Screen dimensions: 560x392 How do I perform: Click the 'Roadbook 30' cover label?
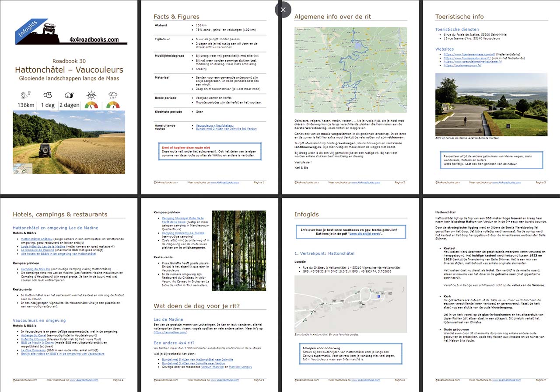[x=69, y=61]
